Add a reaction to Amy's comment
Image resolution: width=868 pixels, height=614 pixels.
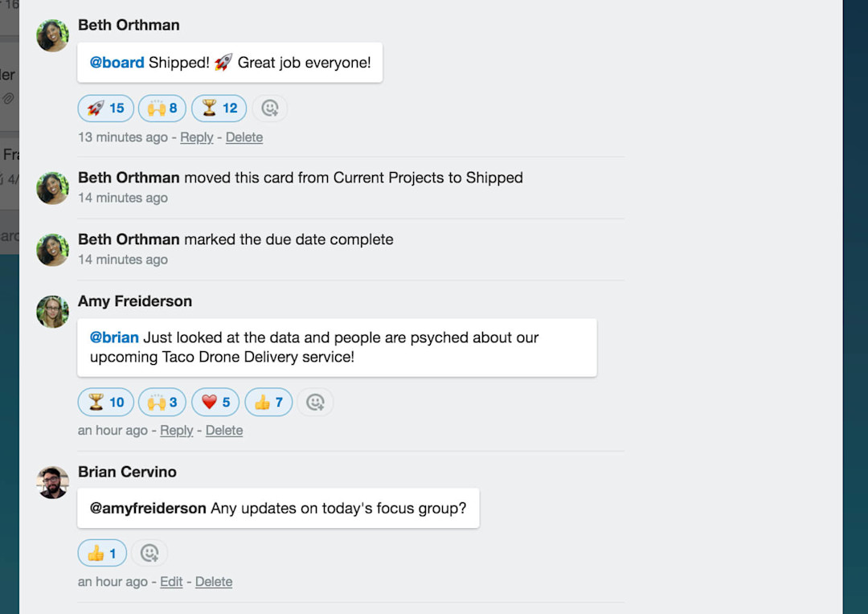coord(315,402)
